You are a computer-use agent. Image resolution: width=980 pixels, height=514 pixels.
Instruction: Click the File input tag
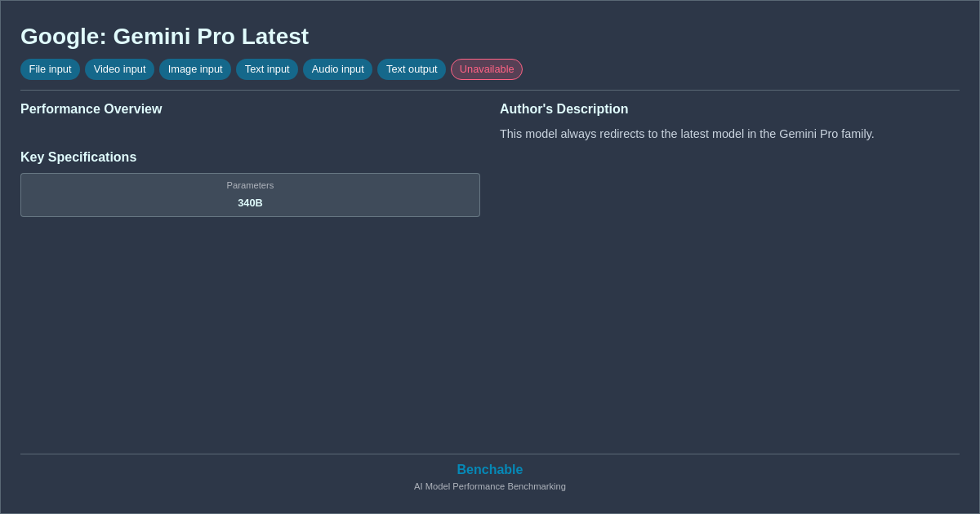point(50,69)
